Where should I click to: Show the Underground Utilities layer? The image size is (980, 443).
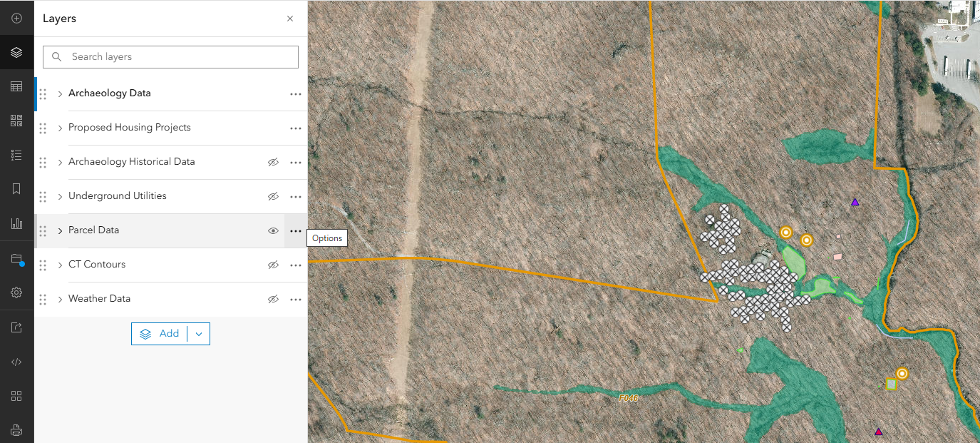coord(273,196)
